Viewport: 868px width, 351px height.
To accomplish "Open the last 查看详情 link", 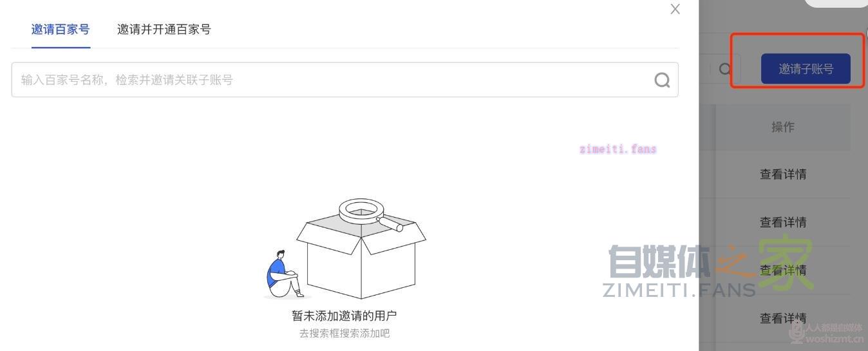I will coord(783,318).
